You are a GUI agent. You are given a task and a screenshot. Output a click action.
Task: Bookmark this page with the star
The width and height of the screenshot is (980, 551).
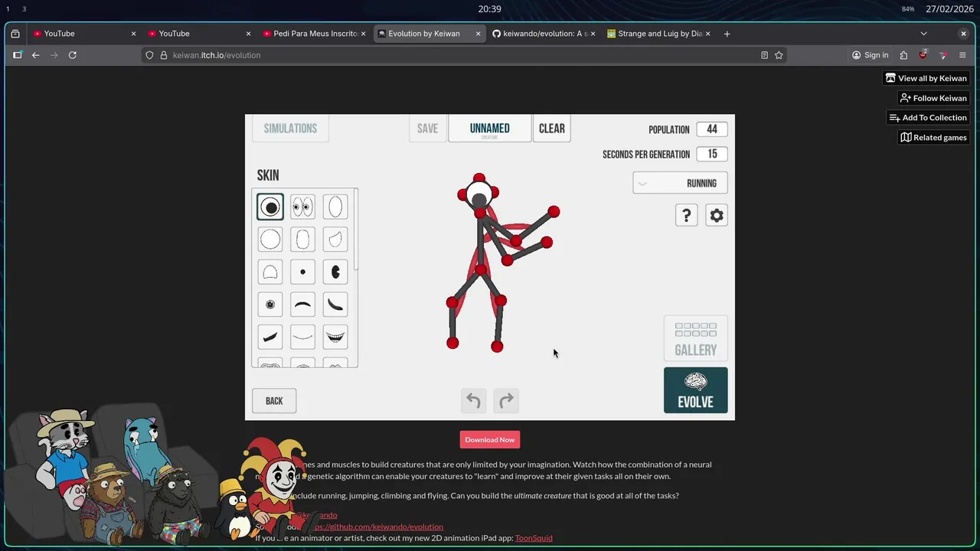(779, 55)
